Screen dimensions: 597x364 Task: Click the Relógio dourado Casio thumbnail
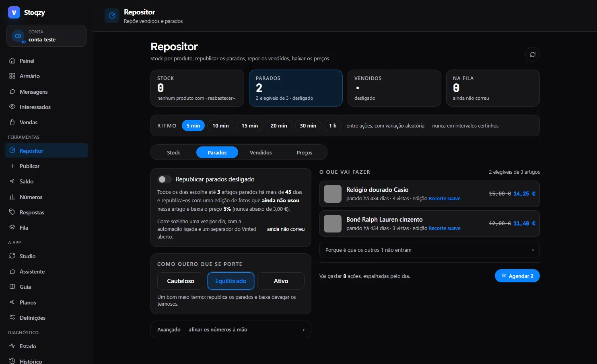point(333,194)
